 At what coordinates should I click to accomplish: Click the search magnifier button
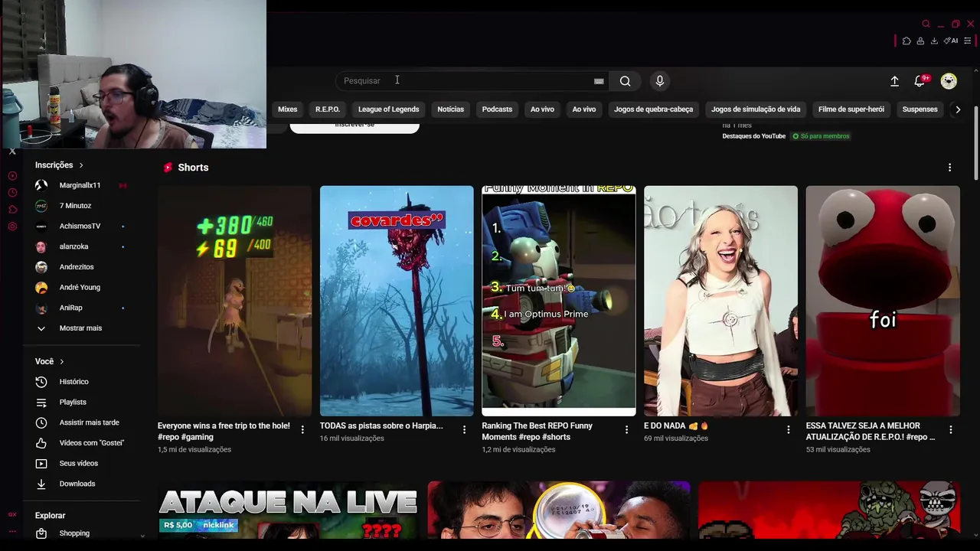coord(625,80)
